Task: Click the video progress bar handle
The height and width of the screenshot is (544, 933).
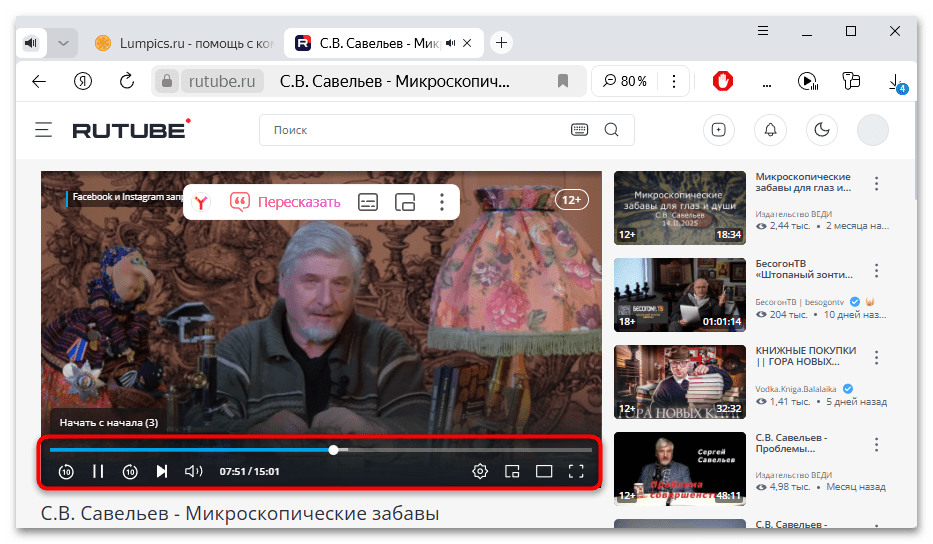Action: point(334,450)
